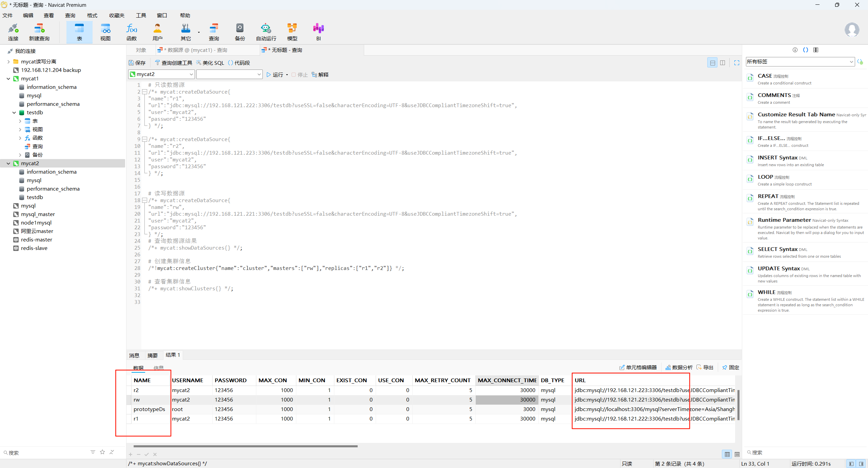Click the horizontal scrollbar under results
Viewport: 868px width, 468px height.
tap(245, 446)
